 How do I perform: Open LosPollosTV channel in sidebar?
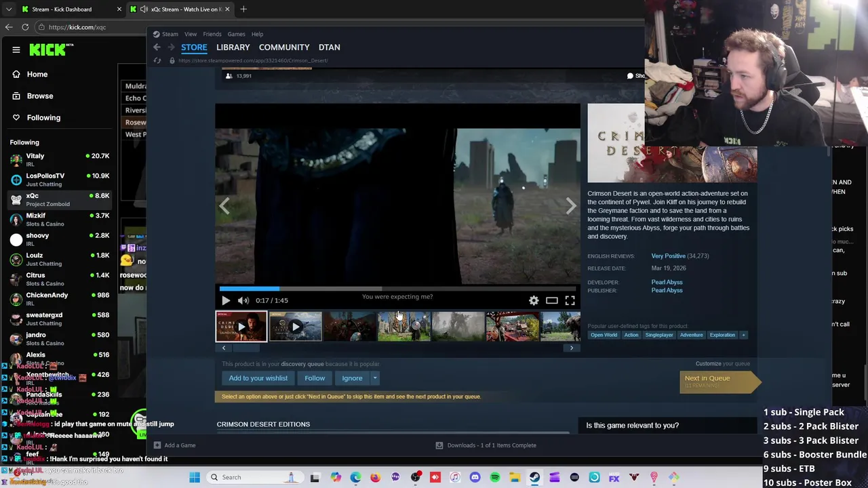pyautogui.click(x=60, y=180)
